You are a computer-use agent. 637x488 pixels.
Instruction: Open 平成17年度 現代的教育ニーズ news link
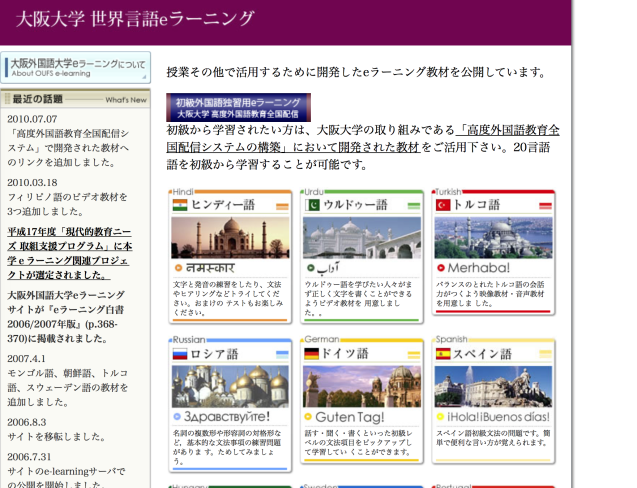click(x=69, y=253)
